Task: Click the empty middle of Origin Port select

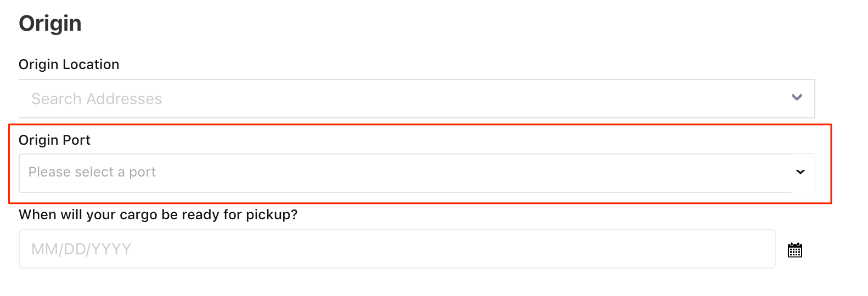Action: pyautogui.click(x=472, y=173)
